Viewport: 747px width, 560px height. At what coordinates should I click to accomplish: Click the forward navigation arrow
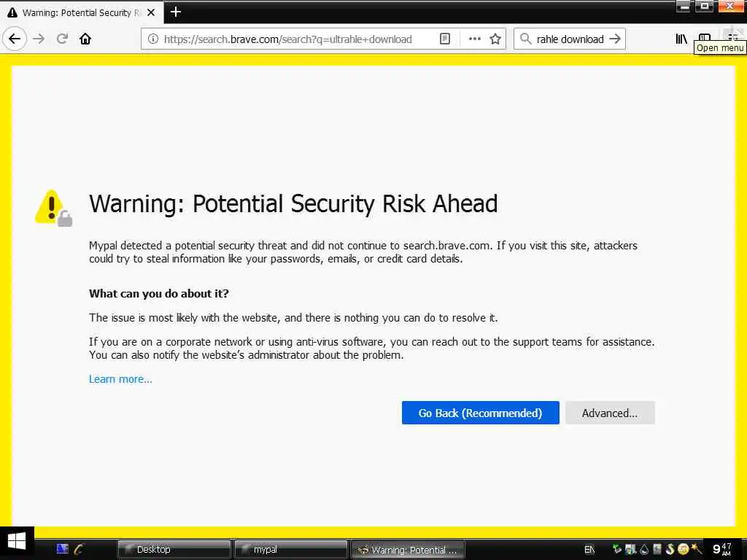[39, 39]
